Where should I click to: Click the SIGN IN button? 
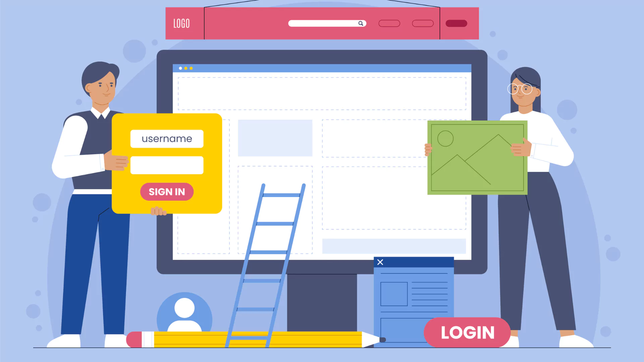pyautogui.click(x=167, y=191)
